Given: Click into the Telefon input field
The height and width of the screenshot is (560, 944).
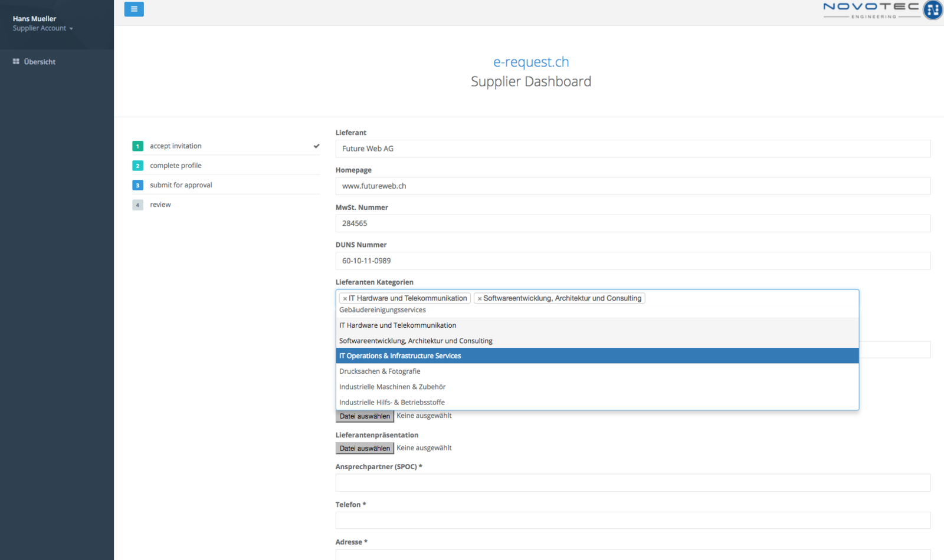Looking at the screenshot, I should pos(632,521).
